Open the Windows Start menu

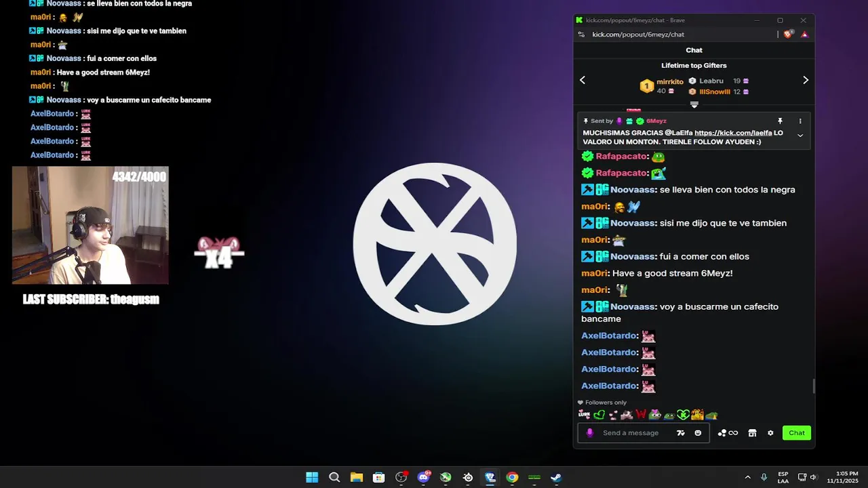(312, 477)
